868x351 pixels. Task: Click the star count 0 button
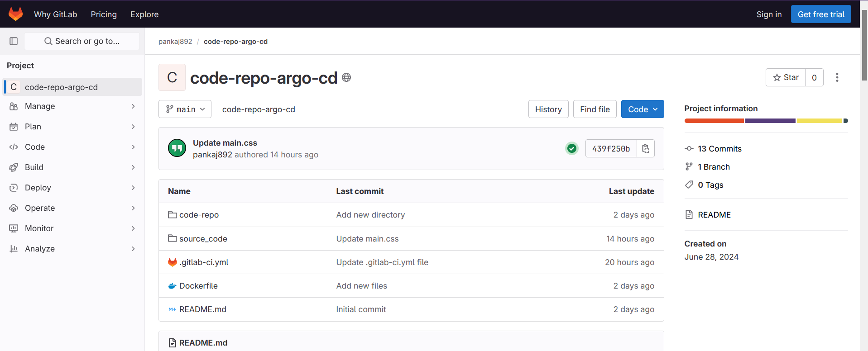click(x=814, y=77)
